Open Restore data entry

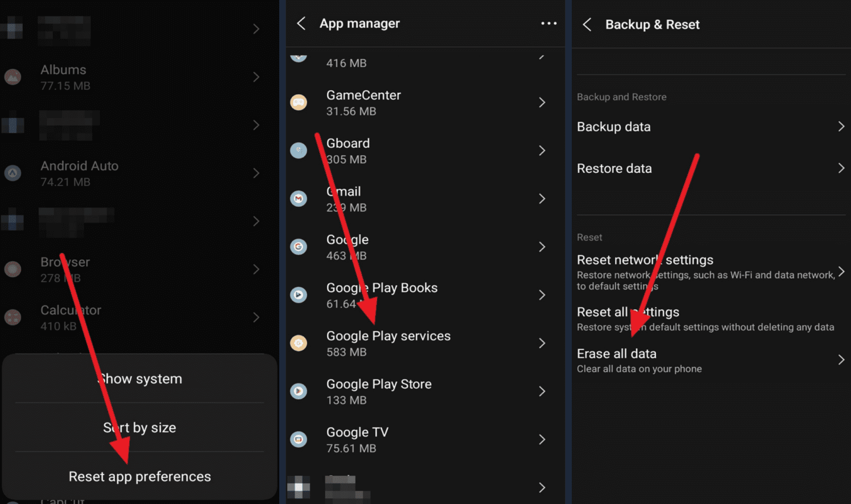point(711,168)
